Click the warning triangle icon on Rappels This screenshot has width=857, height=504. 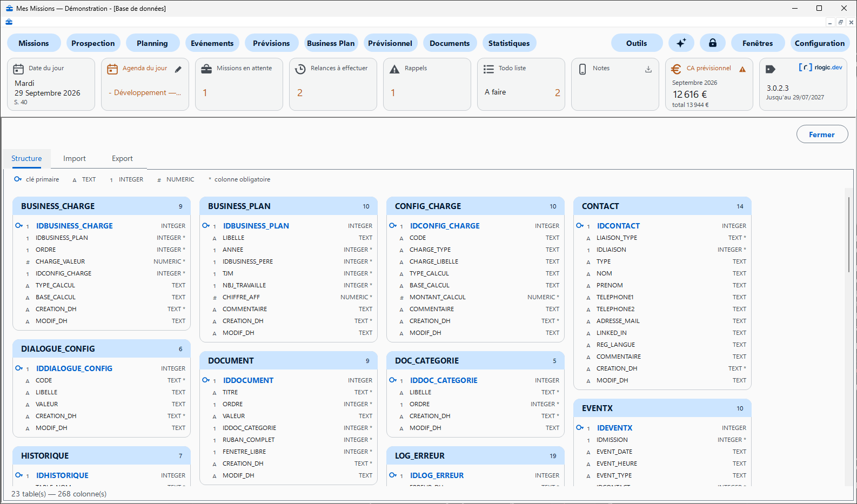(x=394, y=69)
